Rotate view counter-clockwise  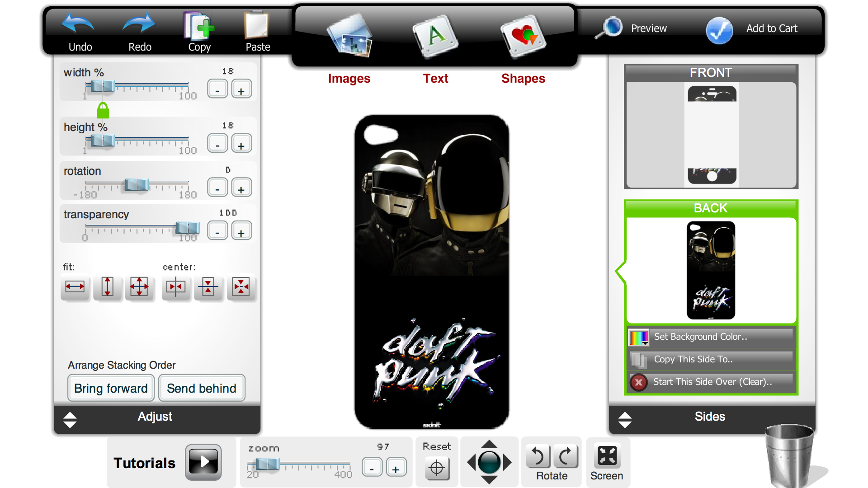[x=538, y=456]
